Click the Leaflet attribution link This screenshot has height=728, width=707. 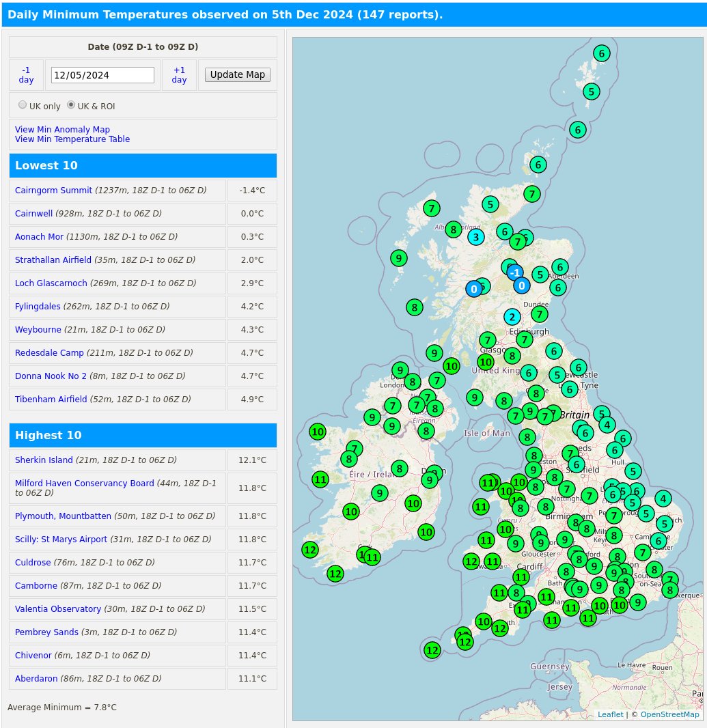click(x=611, y=714)
